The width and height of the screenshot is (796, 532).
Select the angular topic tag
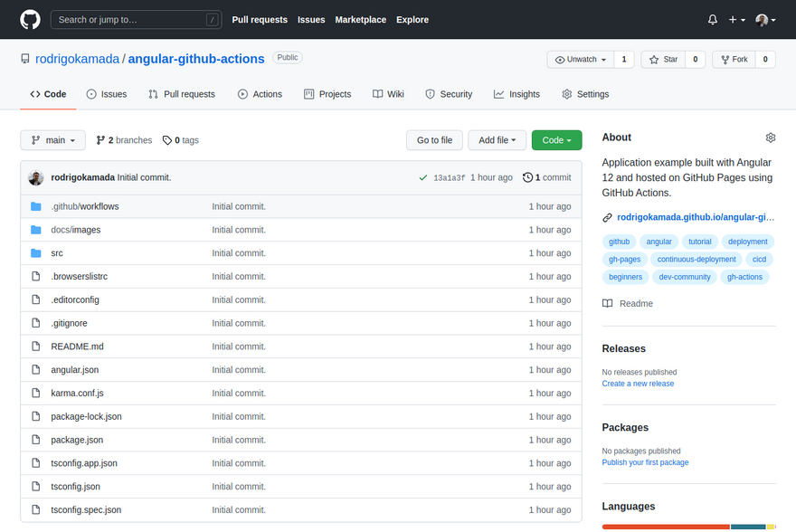click(659, 242)
